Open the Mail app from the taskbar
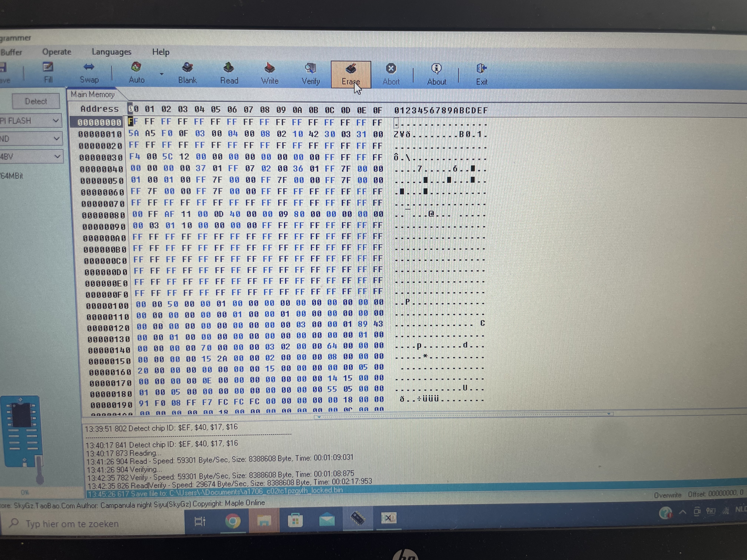The image size is (747, 560). (x=327, y=520)
